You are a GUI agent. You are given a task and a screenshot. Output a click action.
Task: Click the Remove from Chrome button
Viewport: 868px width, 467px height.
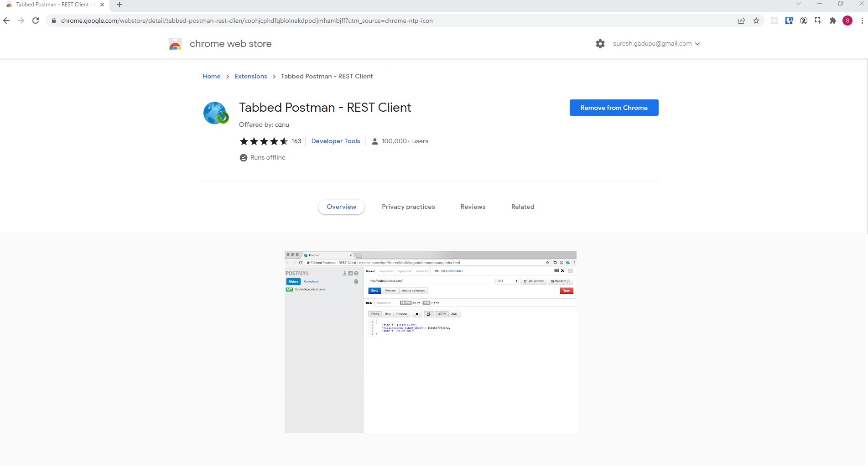point(613,108)
